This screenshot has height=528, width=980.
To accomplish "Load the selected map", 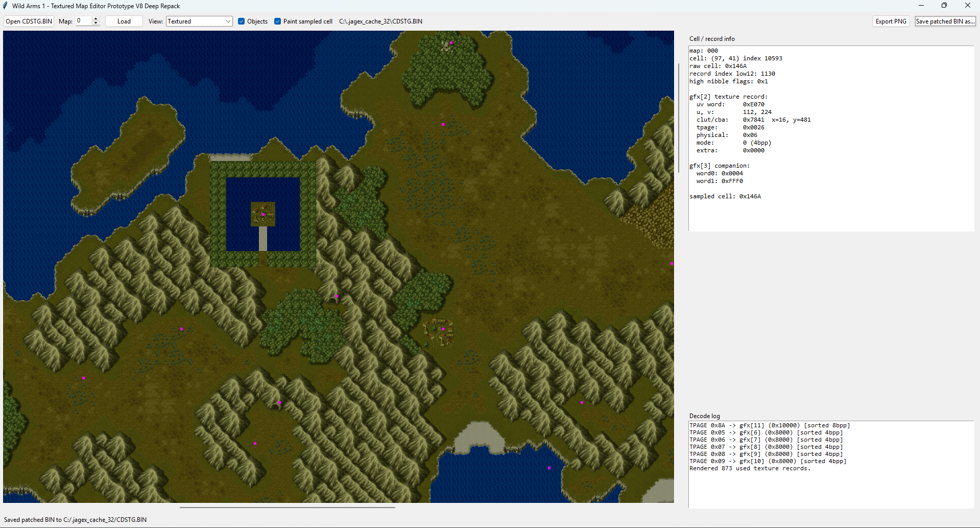I will (124, 21).
